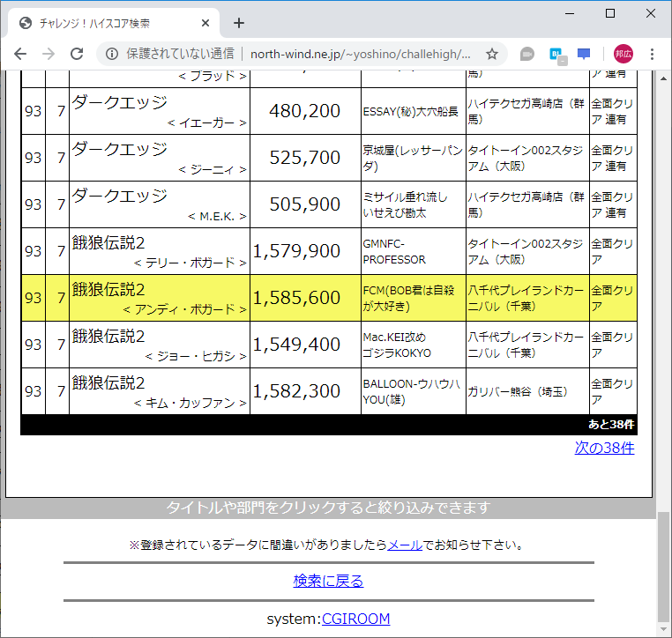Click the タイトルや部門をクリックすると絞り込みできます hint
Screen dimensions: 672x638
[328, 508]
